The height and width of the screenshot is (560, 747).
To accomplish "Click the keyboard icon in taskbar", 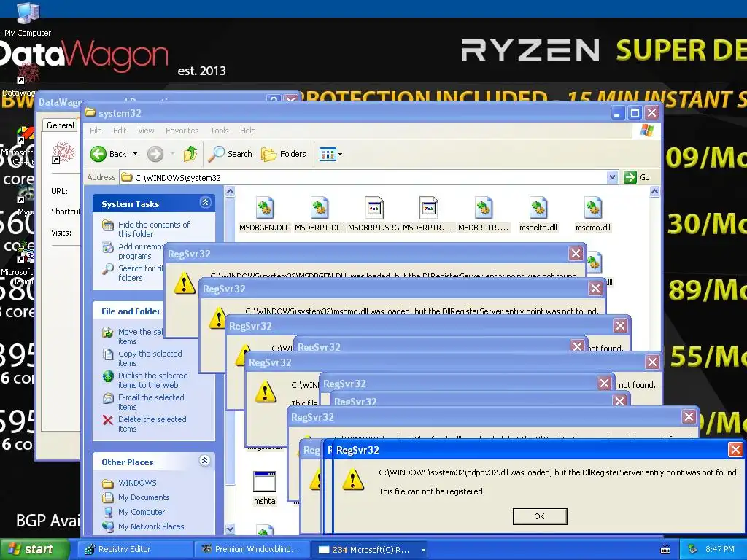I will [665, 550].
